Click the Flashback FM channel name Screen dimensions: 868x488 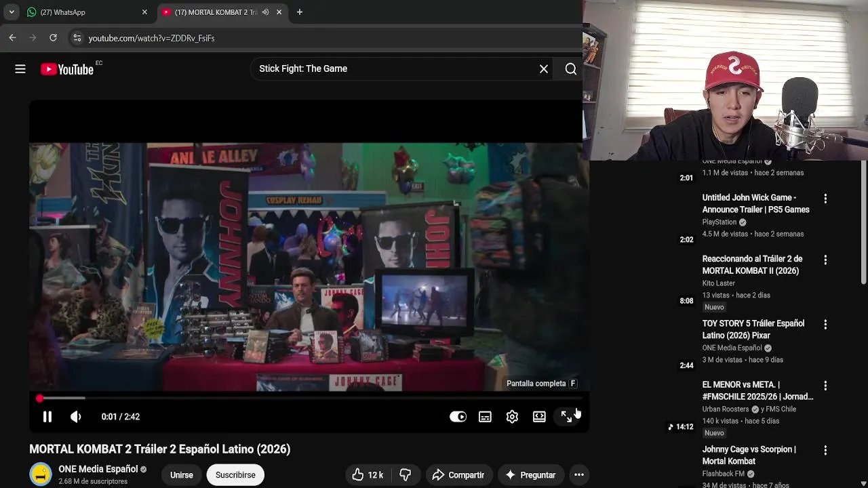click(724, 474)
